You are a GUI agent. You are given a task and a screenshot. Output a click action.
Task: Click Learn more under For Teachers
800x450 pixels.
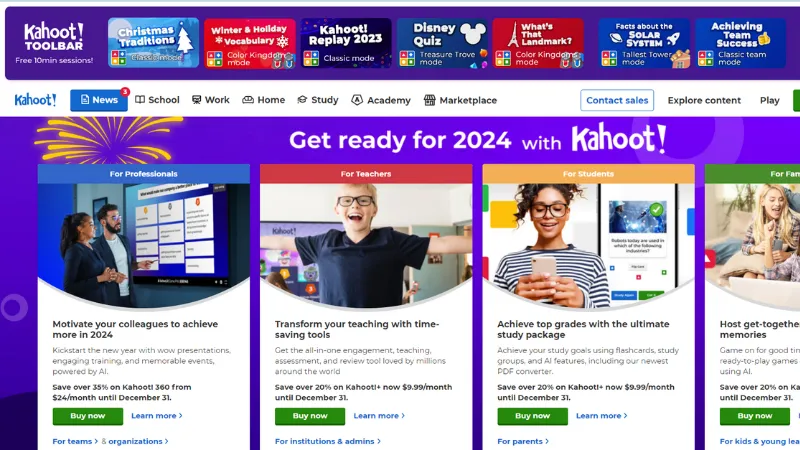[379, 416]
